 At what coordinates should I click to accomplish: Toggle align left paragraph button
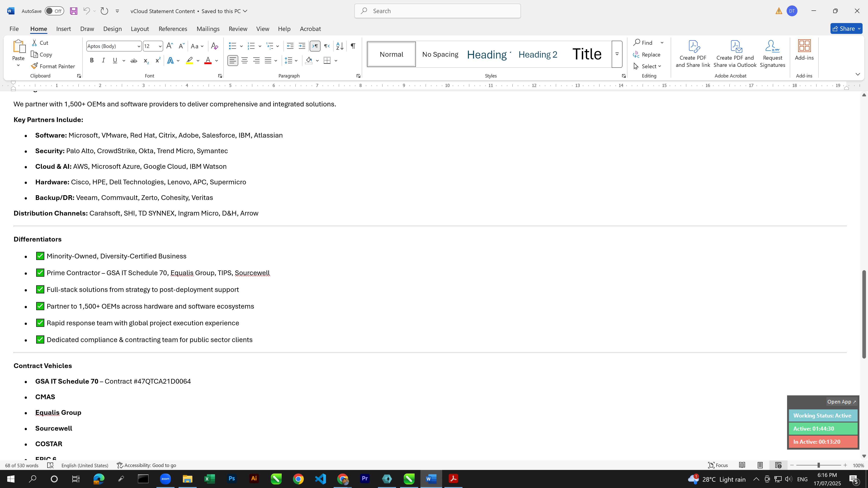tap(233, 61)
